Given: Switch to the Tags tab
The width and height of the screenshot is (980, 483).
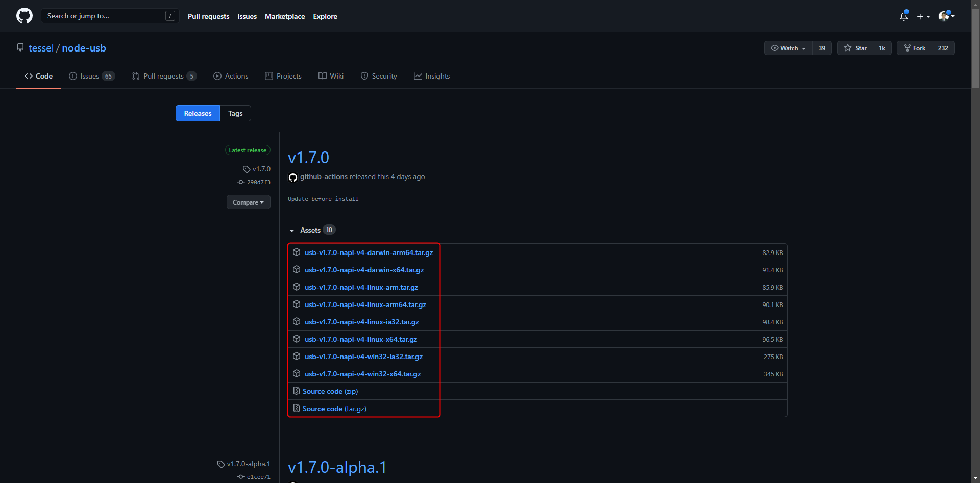Looking at the screenshot, I should pos(235,113).
